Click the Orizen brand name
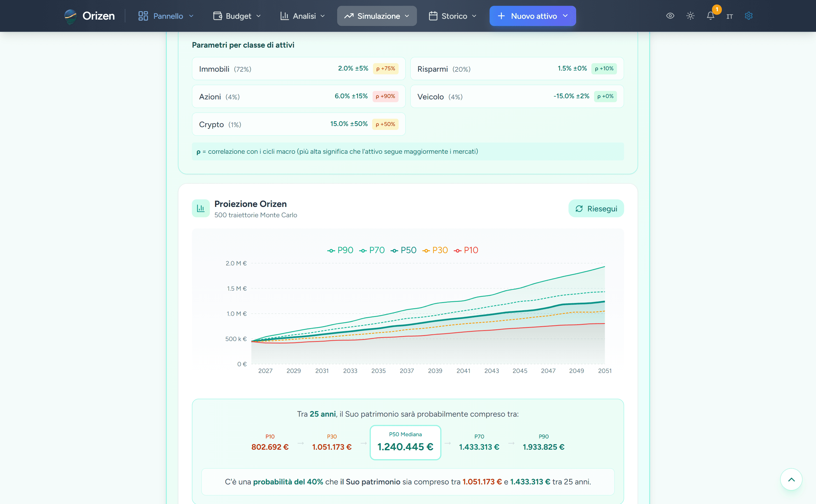Image resolution: width=816 pixels, height=504 pixels. point(98,16)
